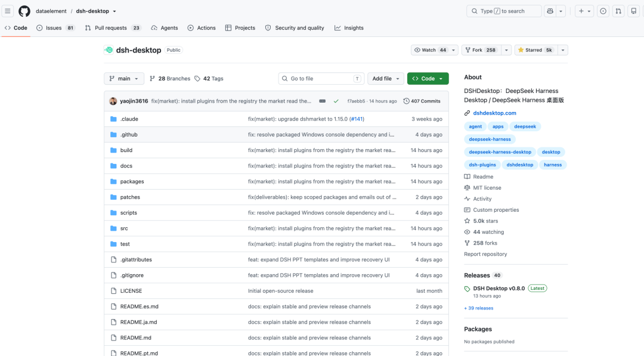
Task: Click the create new plus icon
Action: click(x=581, y=11)
